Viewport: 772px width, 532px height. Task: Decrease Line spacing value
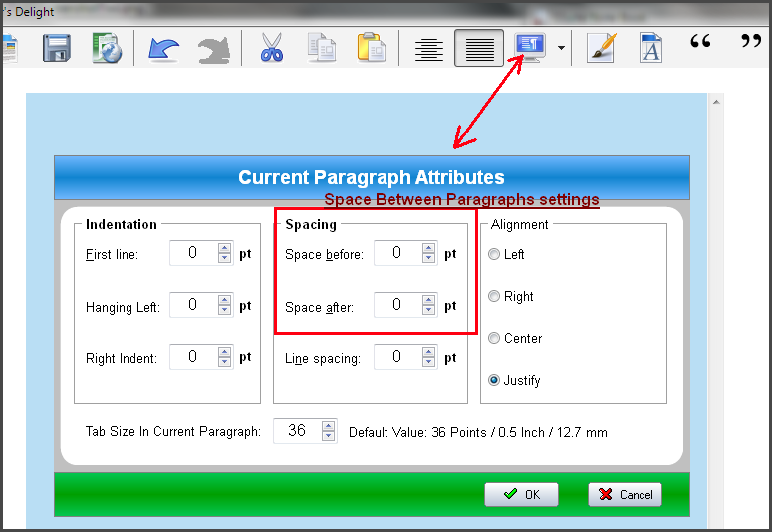429,361
